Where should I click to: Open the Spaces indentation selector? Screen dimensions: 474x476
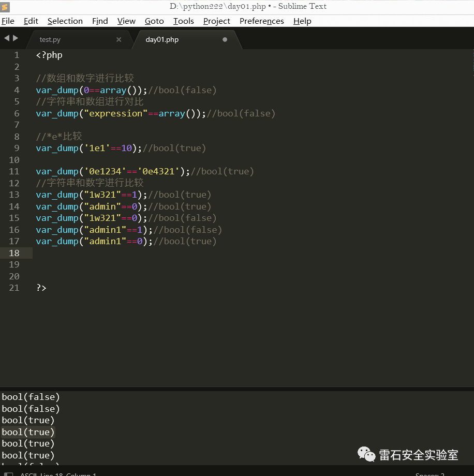[x=429, y=474]
